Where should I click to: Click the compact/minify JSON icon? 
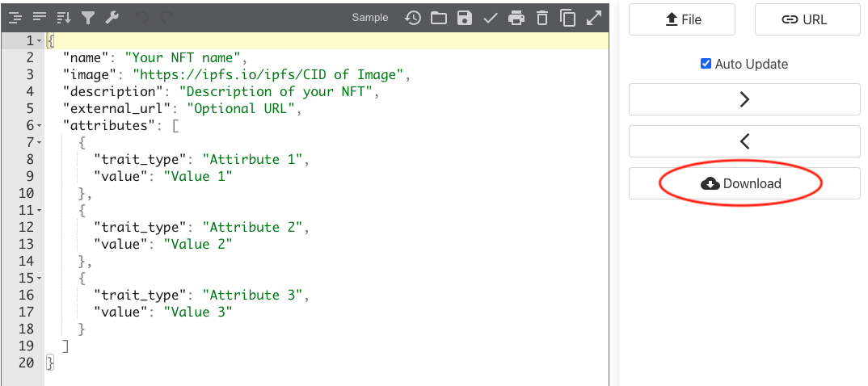coord(40,18)
